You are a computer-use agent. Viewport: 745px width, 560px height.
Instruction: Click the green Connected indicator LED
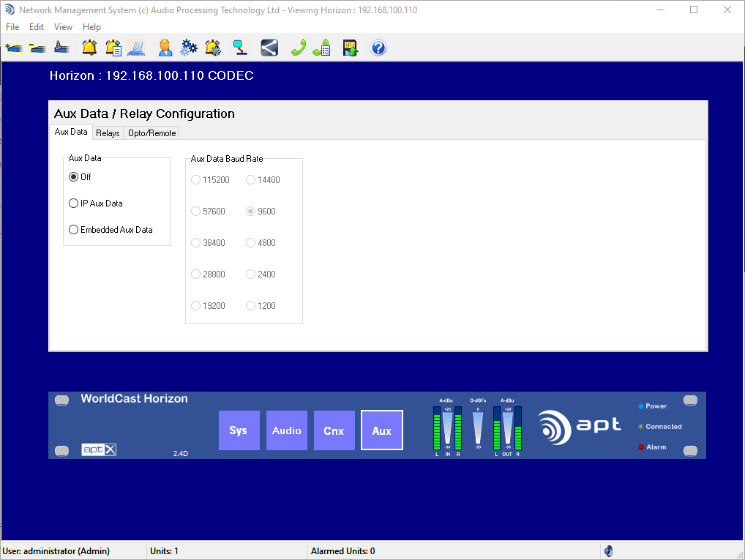coord(641,427)
